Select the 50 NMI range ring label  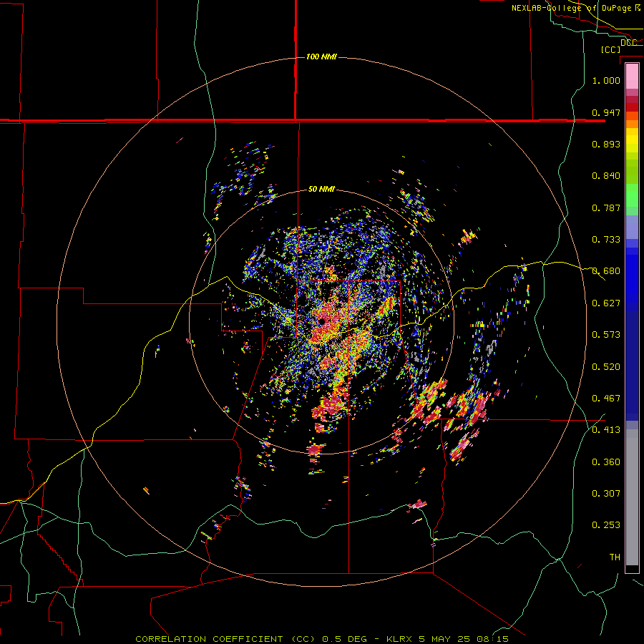[321, 189]
